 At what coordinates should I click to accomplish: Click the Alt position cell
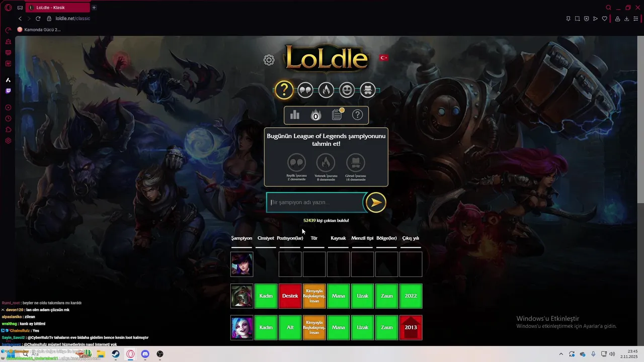(x=290, y=328)
